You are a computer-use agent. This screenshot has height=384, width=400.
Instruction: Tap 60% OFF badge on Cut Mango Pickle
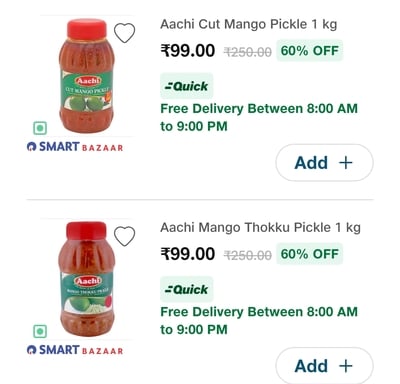310,51
